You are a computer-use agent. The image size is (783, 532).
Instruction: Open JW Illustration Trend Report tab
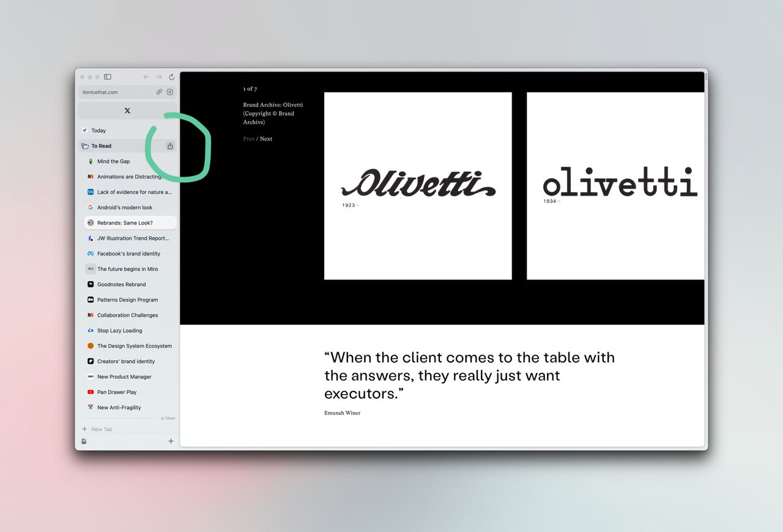[x=130, y=238]
